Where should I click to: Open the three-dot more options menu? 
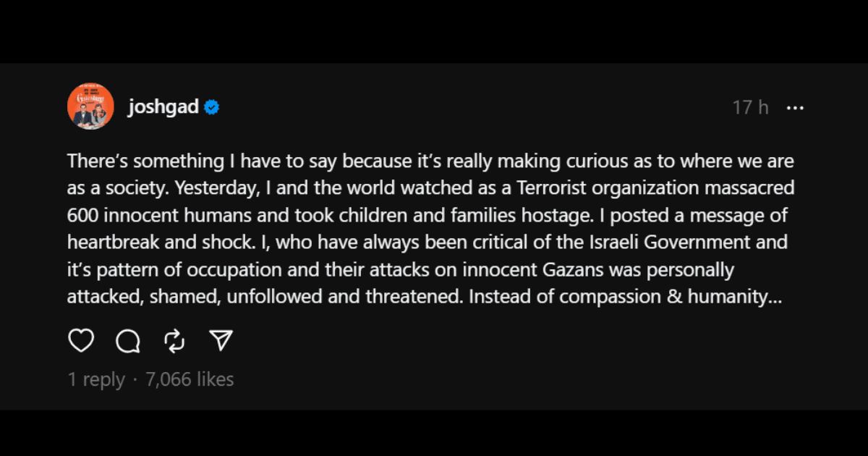pos(795,108)
